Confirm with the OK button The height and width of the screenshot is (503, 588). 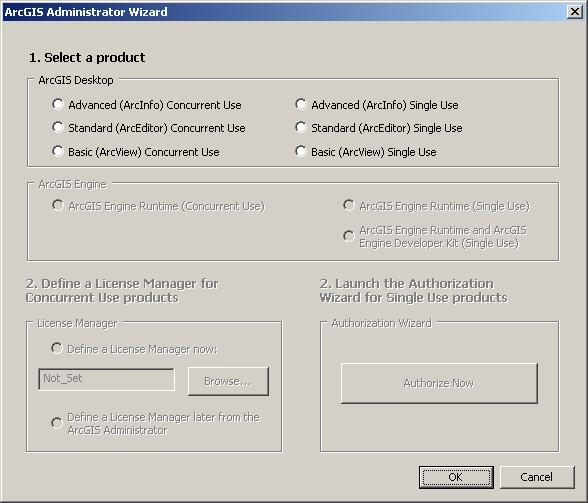pos(456,477)
